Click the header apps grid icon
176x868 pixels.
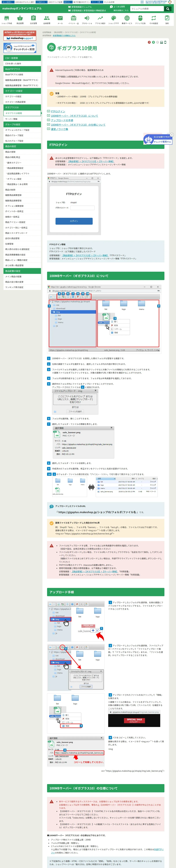[x=142, y=2]
